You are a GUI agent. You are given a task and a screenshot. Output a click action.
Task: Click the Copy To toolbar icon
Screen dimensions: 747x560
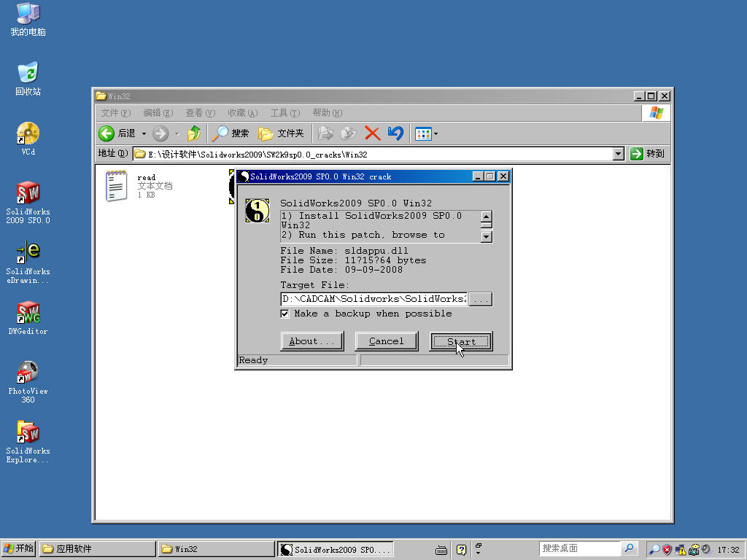point(349,133)
